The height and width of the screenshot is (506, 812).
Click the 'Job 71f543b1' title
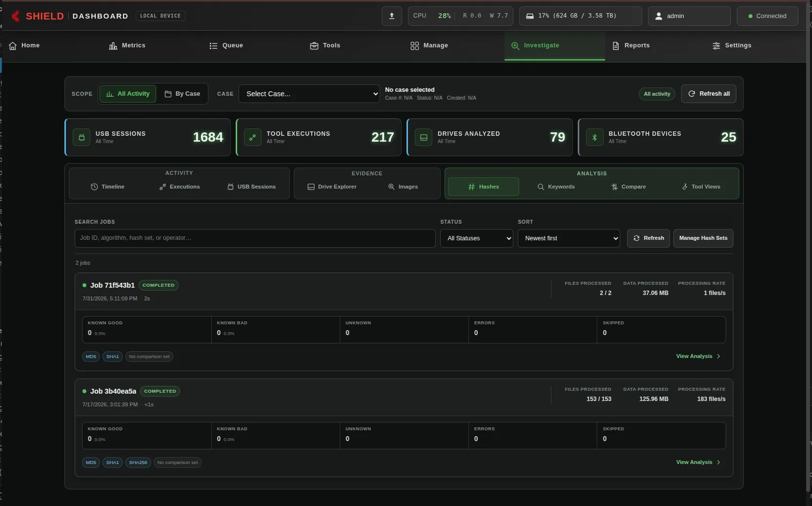(112, 285)
